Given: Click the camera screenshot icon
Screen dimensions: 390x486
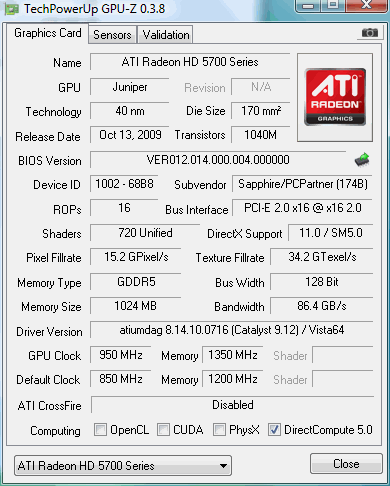Looking at the screenshot, I should coord(370,32).
